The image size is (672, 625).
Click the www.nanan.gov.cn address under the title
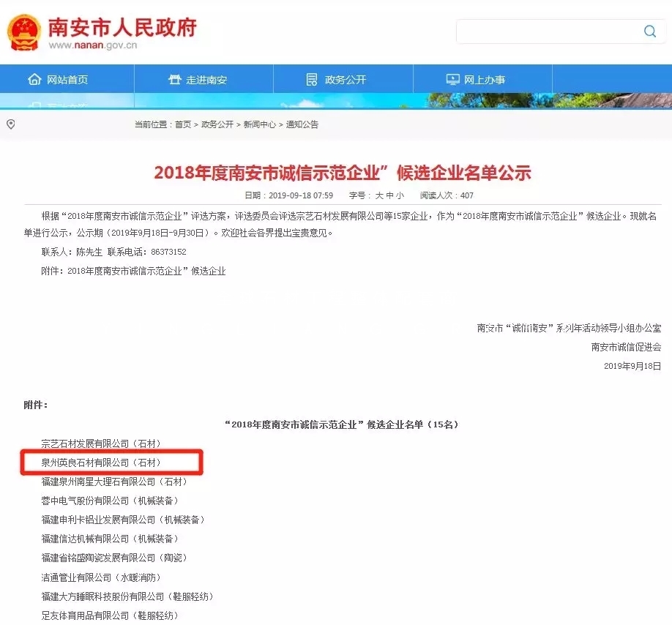[93, 45]
